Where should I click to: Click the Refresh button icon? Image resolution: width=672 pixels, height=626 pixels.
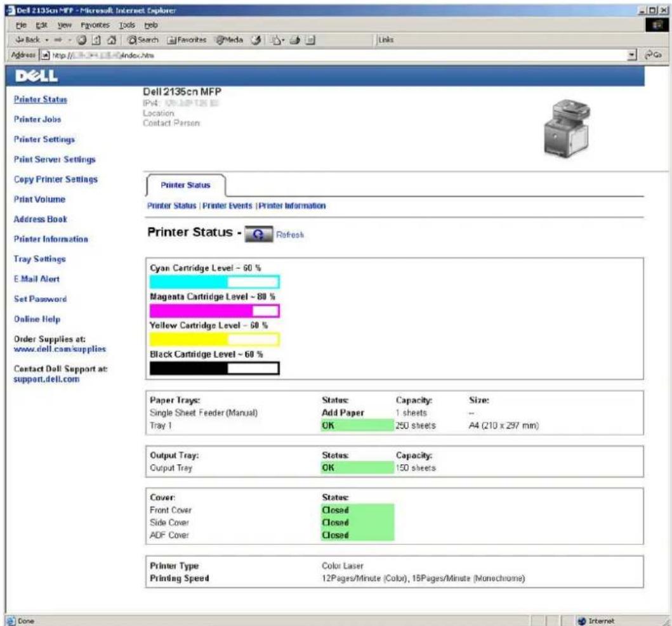click(258, 234)
